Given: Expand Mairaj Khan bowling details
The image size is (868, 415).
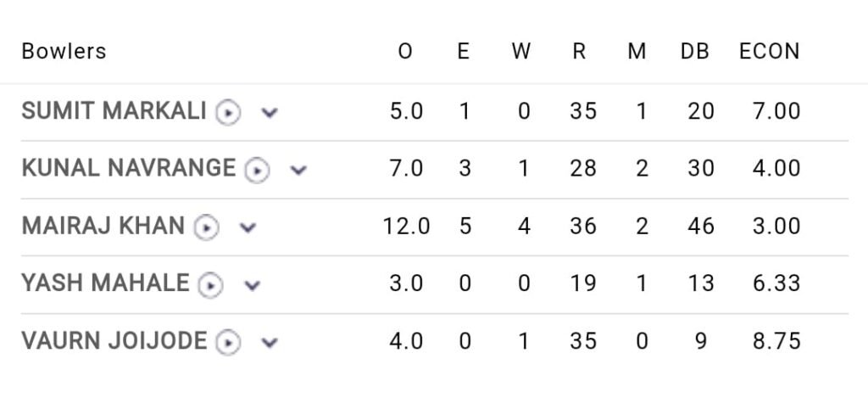Looking at the screenshot, I should tap(248, 227).
